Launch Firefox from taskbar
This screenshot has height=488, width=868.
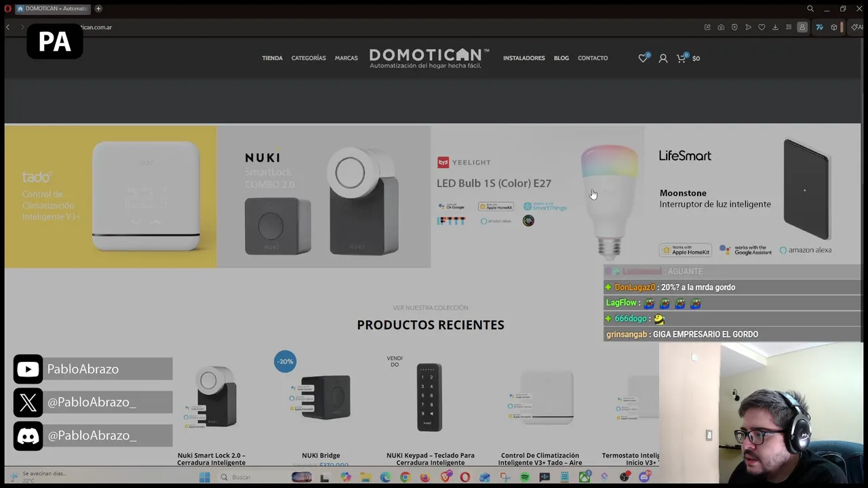pyautogui.click(x=425, y=477)
